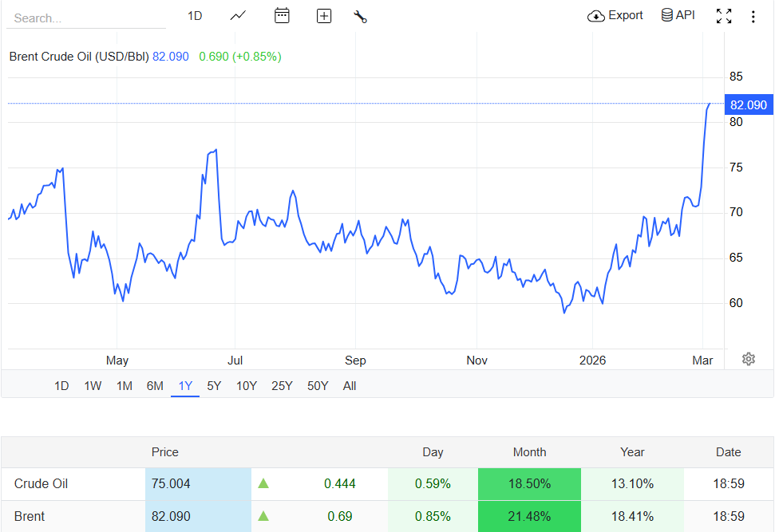Open the 1D interval dropdown in toolbar
775x532 pixels.
(195, 16)
